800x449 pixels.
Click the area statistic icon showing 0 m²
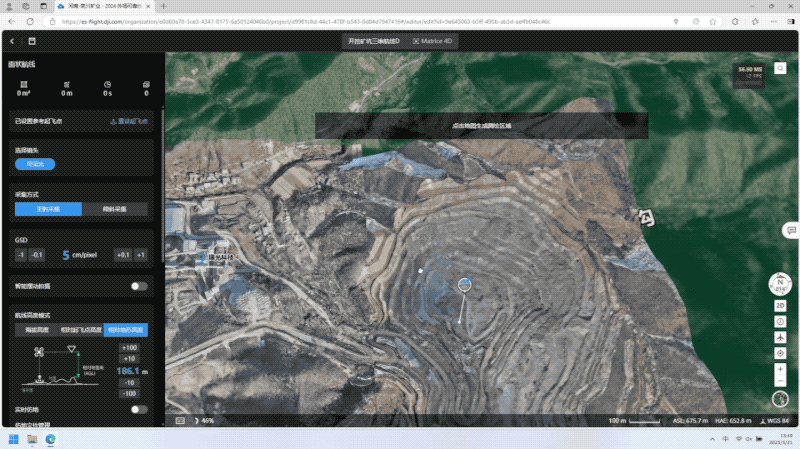23,84
